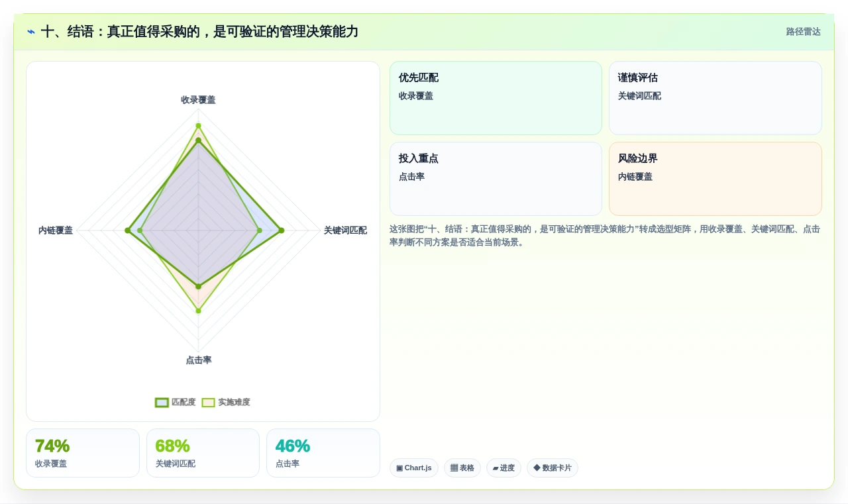Click the light green point on 点击率 axis
848x504 pixels.
(x=198, y=311)
